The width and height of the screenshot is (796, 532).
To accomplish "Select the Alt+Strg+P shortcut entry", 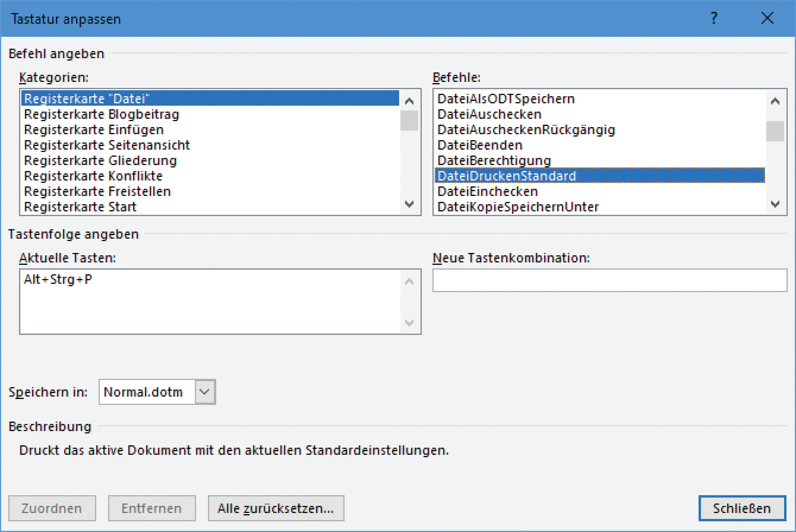I will (x=58, y=279).
